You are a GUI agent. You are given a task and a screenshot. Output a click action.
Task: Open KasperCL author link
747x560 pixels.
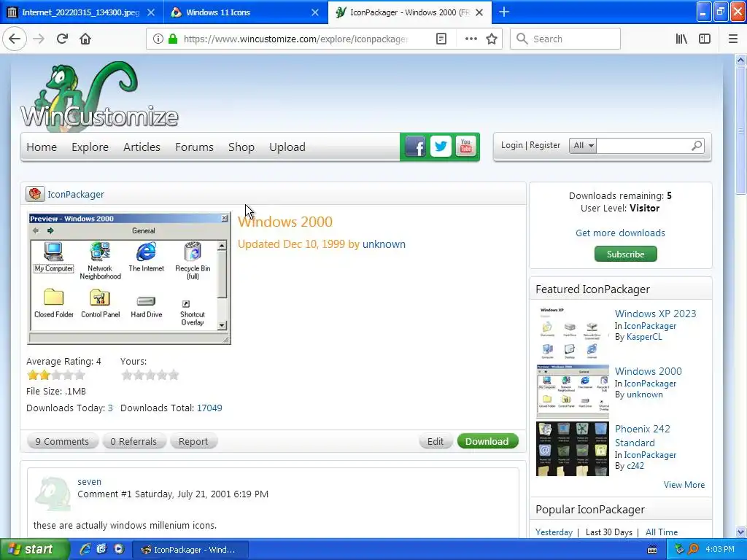(644, 337)
